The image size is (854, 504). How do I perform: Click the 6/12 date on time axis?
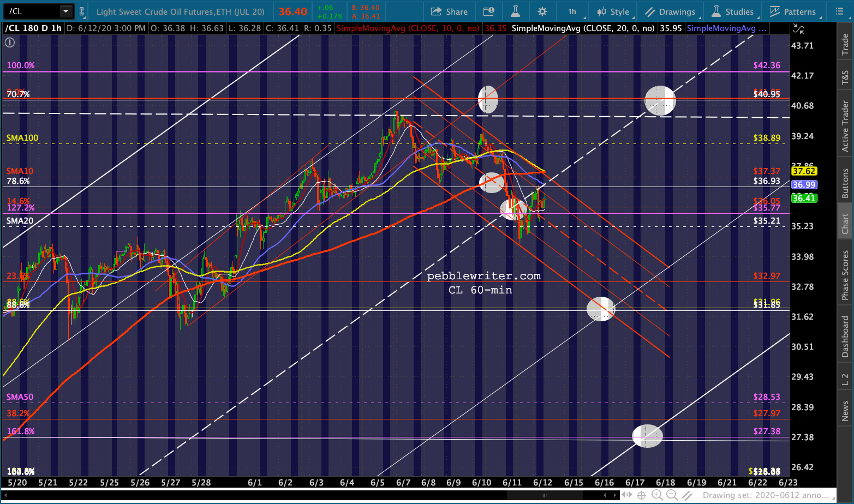pyautogui.click(x=542, y=483)
